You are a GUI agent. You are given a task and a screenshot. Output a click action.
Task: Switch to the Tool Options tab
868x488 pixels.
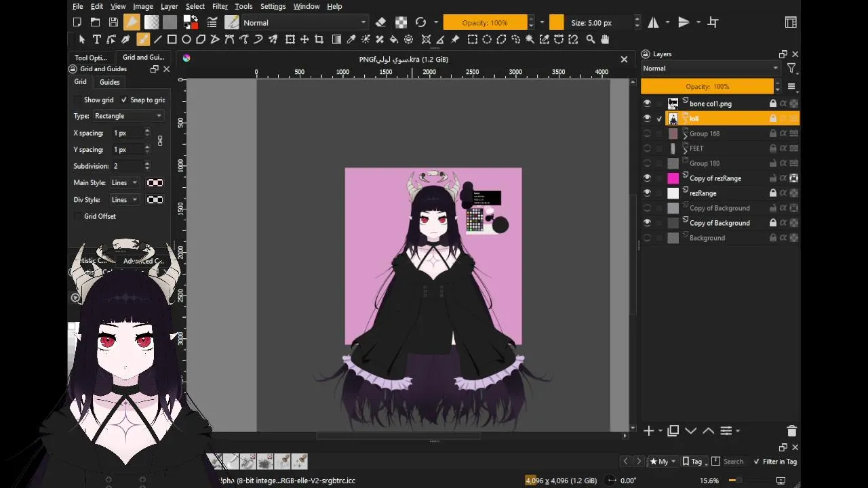[91, 58]
